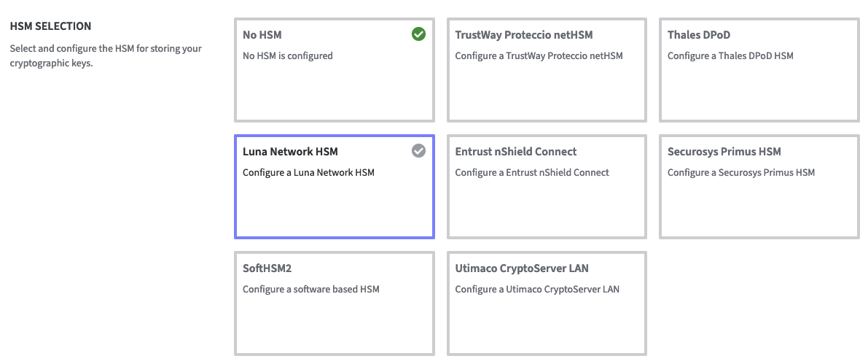868x364 pixels.
Task: Choose the Utimaco CryptoServer LAN title
Action: pyautogui.click(x=521, y=268)
